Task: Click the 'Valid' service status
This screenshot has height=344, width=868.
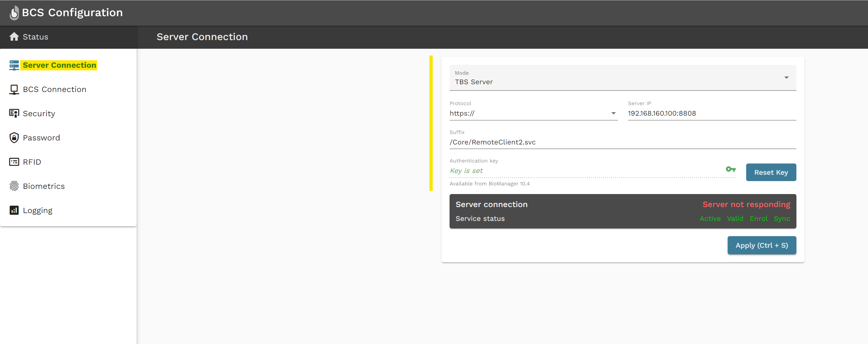Action: click(x=735, y=219)
